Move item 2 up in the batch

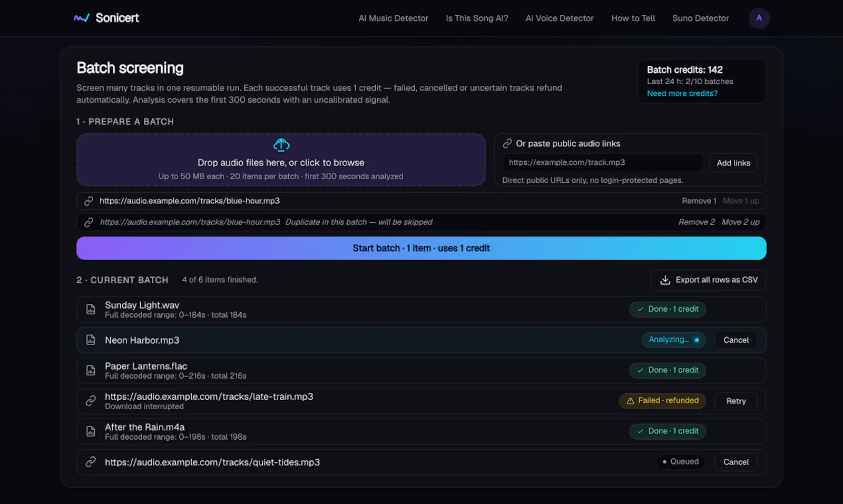[x=740, y=222]
